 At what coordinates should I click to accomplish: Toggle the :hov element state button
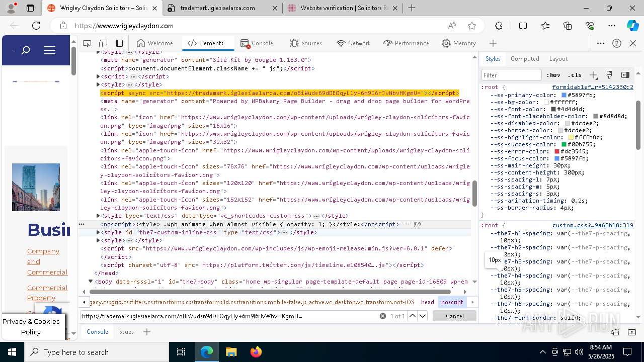(x=553, y=75)
